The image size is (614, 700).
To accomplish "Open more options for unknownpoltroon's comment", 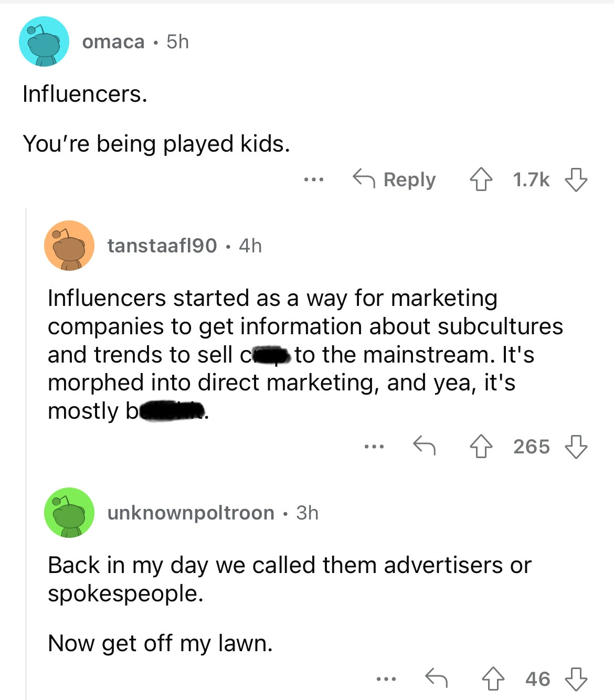I will pos(386,679).
